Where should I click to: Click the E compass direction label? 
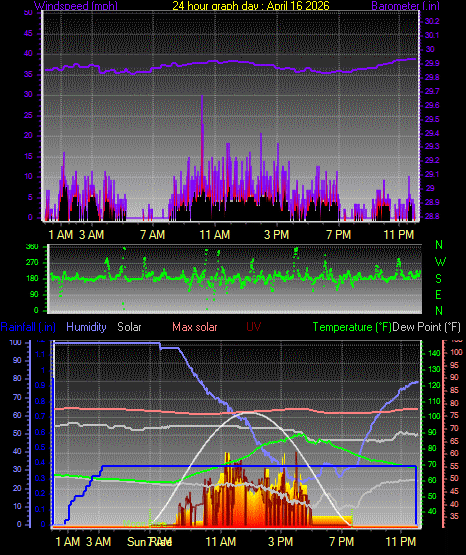pyautogui.click(x=438, y=294)
